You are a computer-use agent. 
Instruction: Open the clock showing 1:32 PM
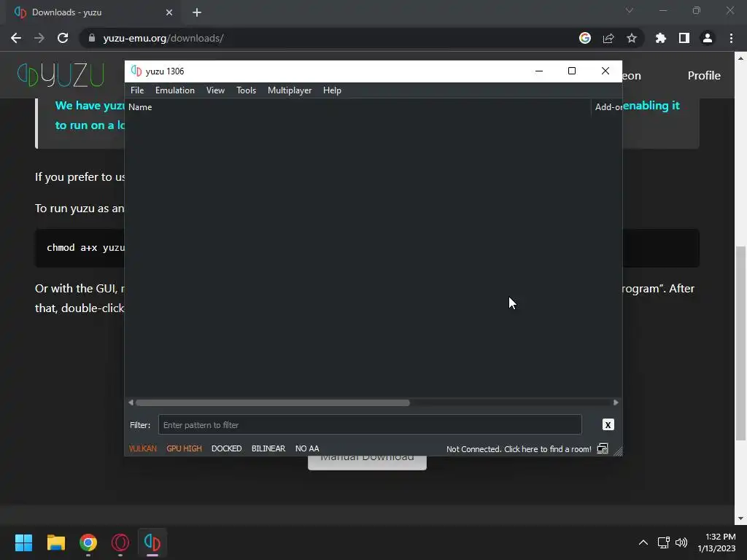[x=716, y=542]
